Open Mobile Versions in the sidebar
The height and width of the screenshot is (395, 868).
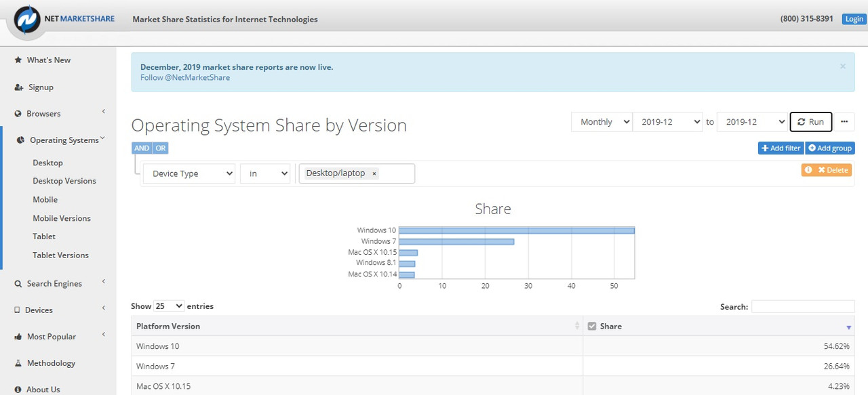pos(62,218)
